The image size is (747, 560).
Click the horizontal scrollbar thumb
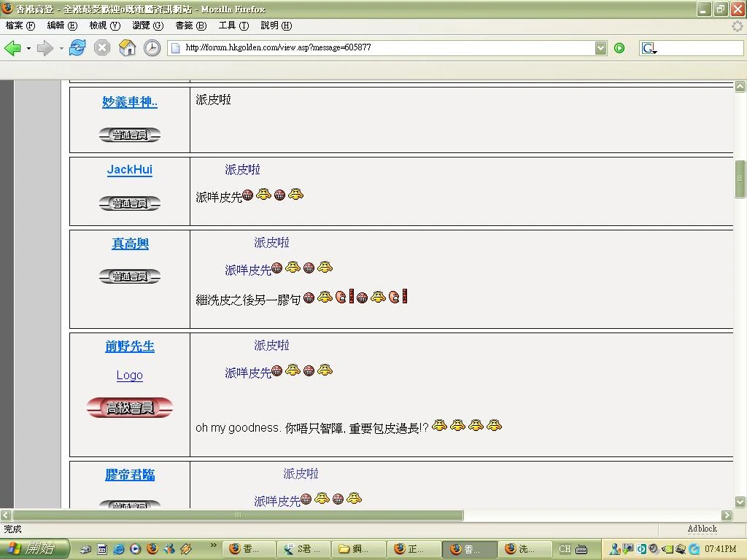click(x=239, y=515)
